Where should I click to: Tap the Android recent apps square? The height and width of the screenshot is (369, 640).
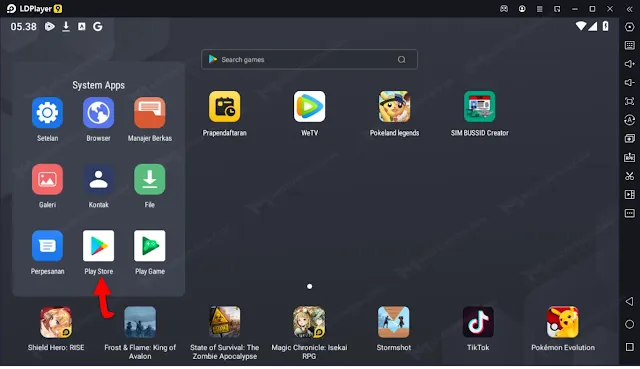[629, 347]
